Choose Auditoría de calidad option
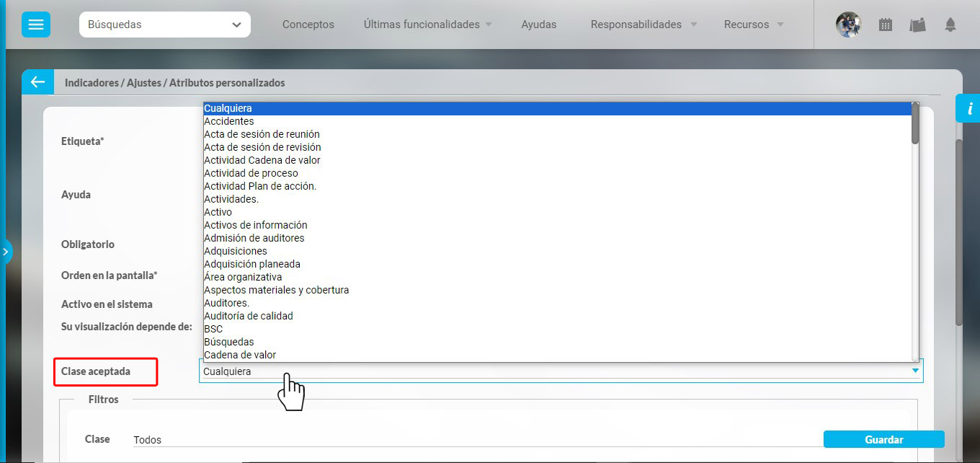Viewport: 980px width, 463px height. click(x=249, y=316)
